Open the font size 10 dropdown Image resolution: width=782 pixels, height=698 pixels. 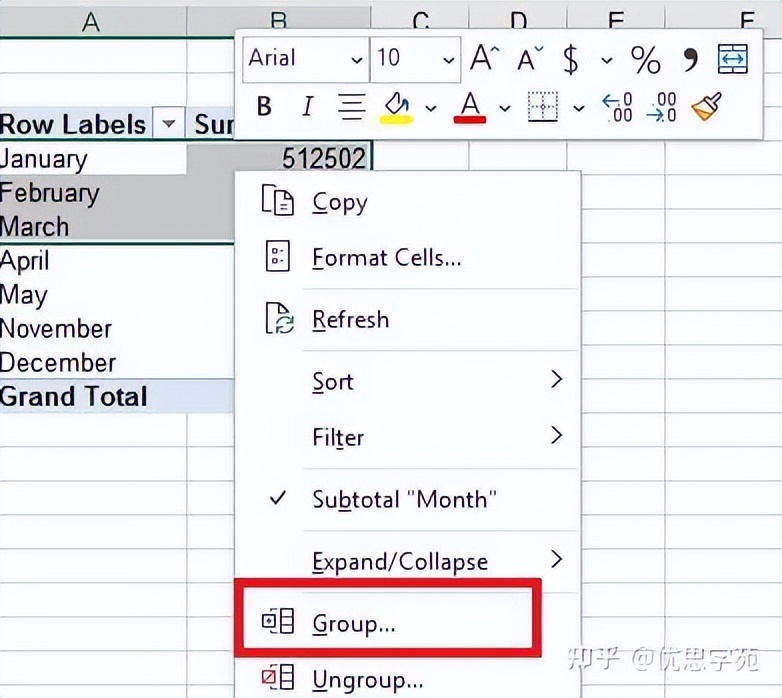[x=448, y=60]
